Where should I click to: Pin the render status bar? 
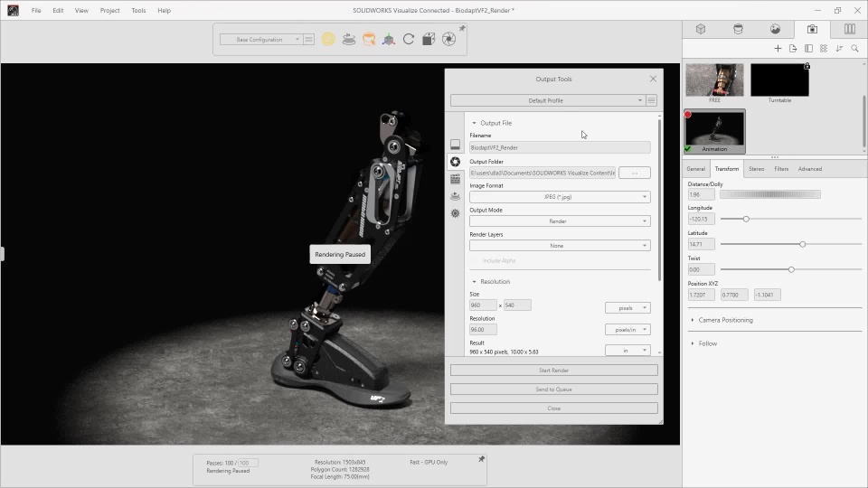tap(482, 459)
